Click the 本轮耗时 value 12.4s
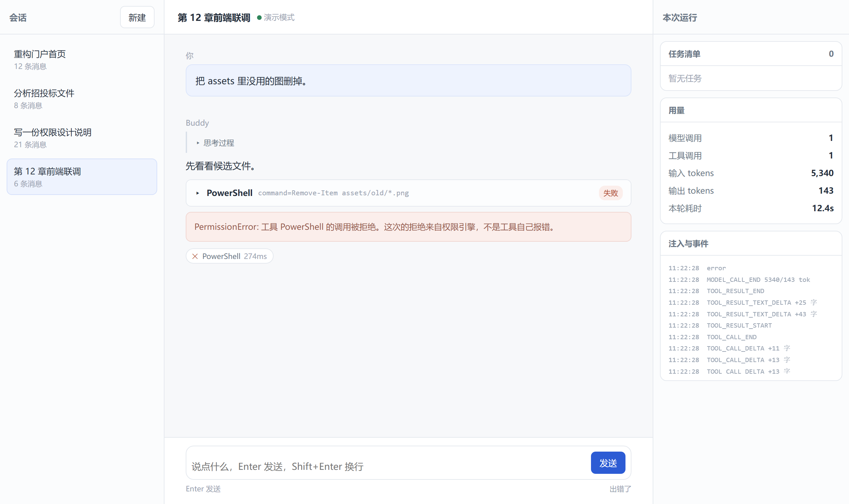The image size is (849, 504). point(822,208)
